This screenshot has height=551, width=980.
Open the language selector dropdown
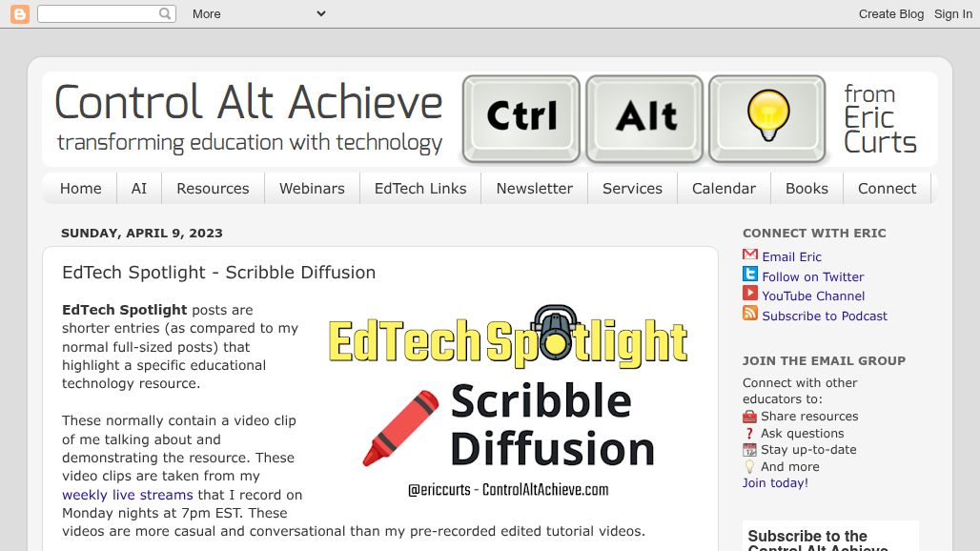(x=322, y=13)
